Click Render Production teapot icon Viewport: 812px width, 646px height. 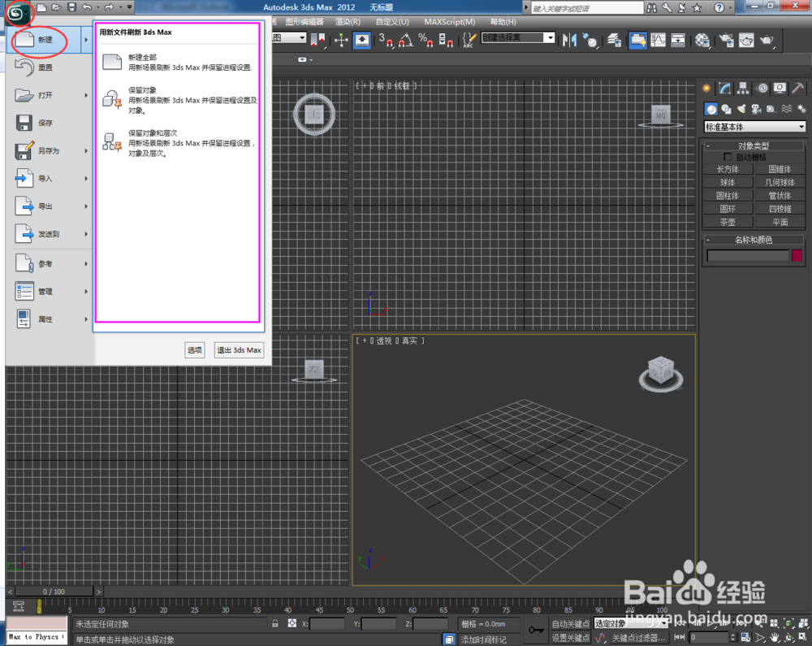767,40
